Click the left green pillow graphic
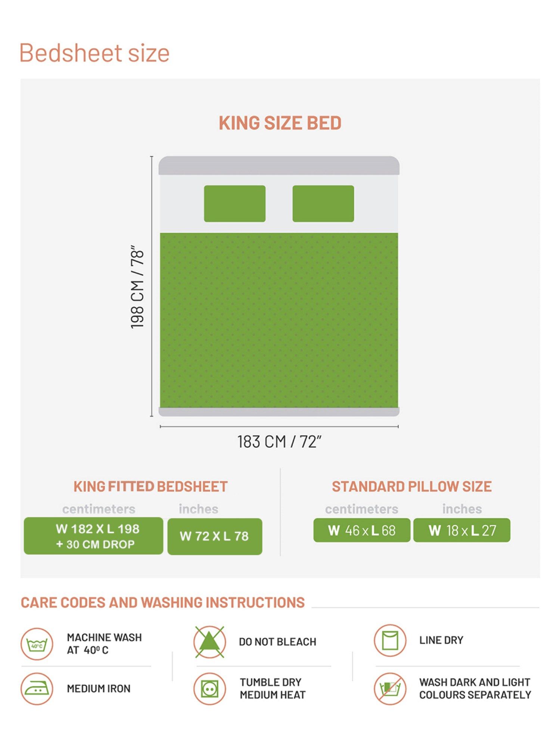This screenshot has width=560, height=747. (234, 204)
